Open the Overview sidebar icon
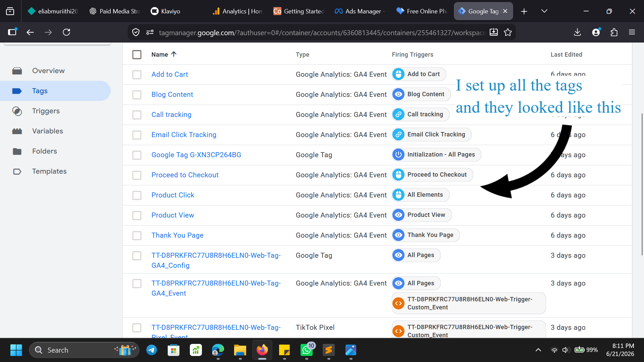This screenshot has width=644, height=362. (x=17, y=71)
